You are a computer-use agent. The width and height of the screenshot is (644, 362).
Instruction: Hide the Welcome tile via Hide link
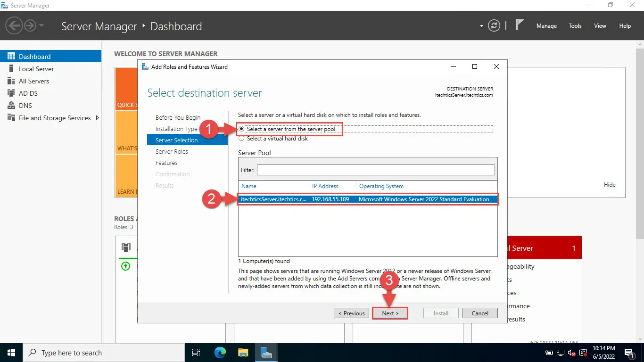tap(610, 185)
